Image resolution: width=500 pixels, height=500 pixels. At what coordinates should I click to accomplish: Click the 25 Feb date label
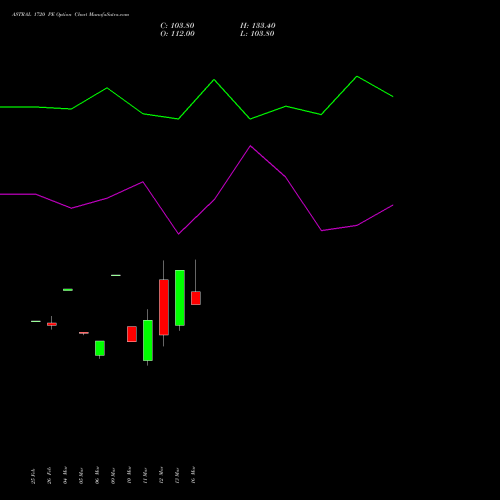tap(33, 476)
